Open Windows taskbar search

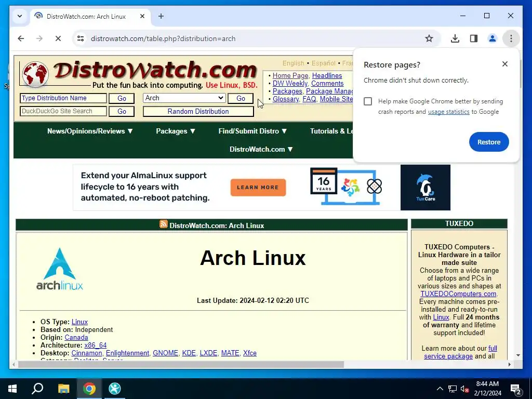click(37, 389)
